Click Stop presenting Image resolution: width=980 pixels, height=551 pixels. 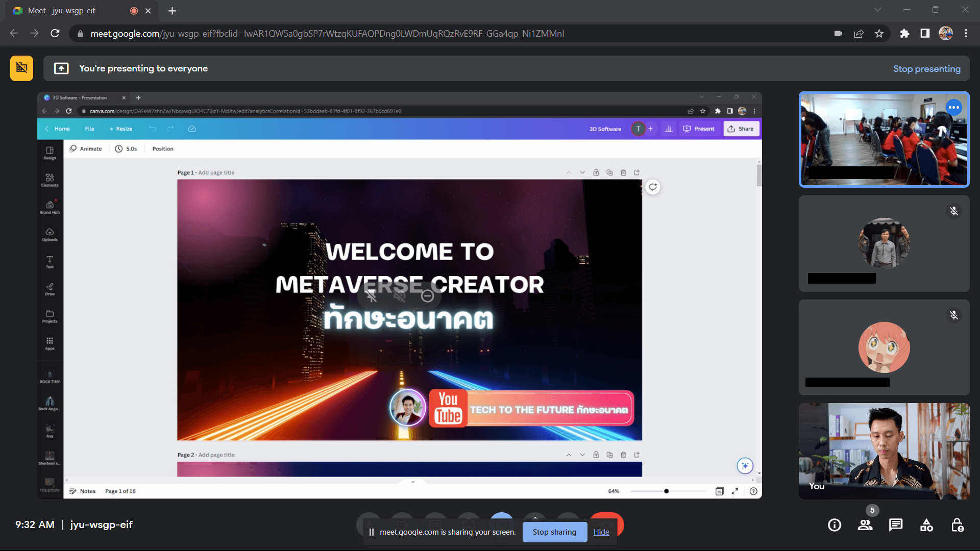tap(927, 68)
